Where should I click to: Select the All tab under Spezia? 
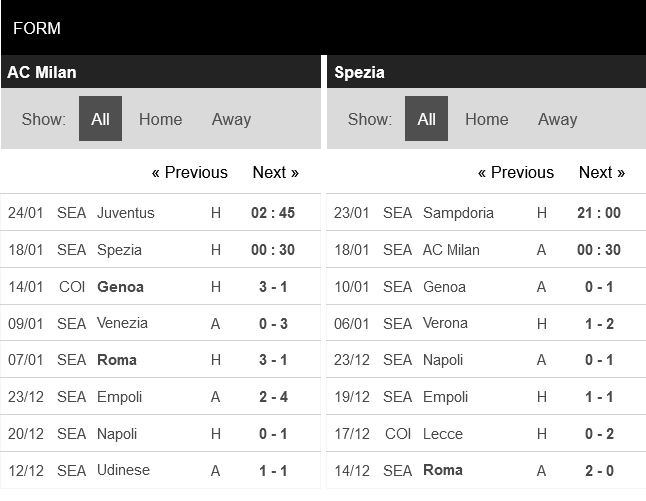(x=426, y=119)
